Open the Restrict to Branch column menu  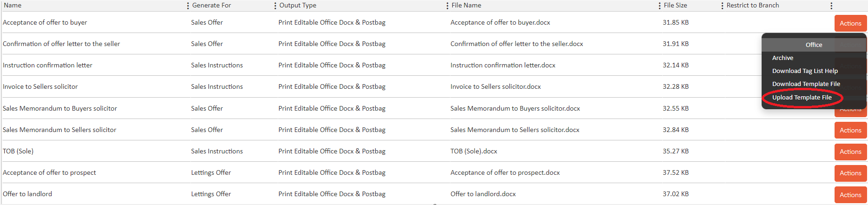(x=831, y=6)
